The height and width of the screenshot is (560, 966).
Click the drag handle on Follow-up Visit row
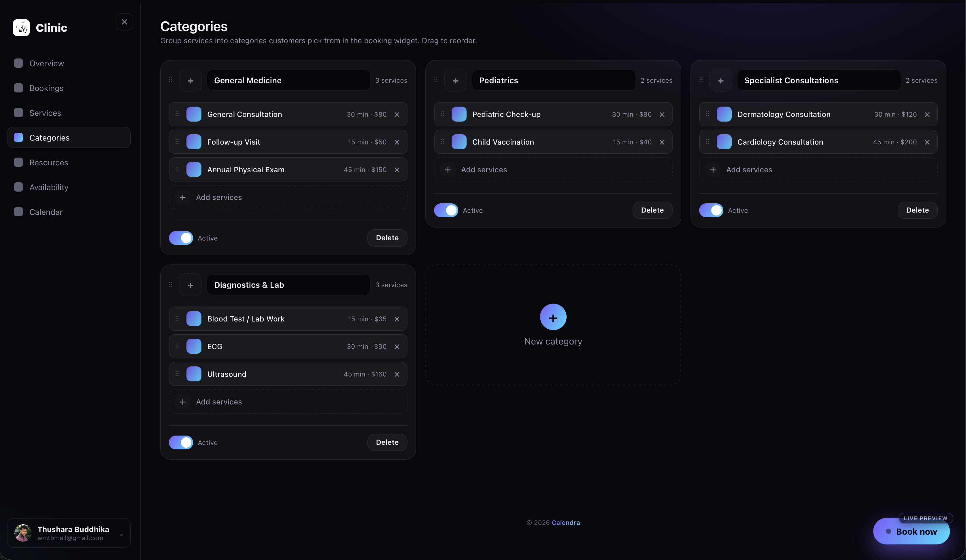tap(177, 141)
